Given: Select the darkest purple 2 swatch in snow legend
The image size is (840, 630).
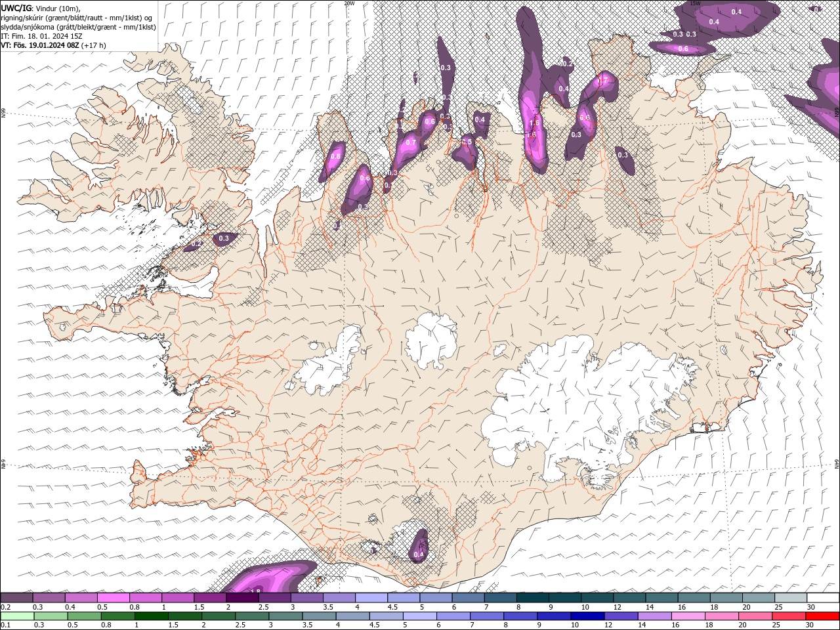Looking at the screenshot, I should pos(242,598).
